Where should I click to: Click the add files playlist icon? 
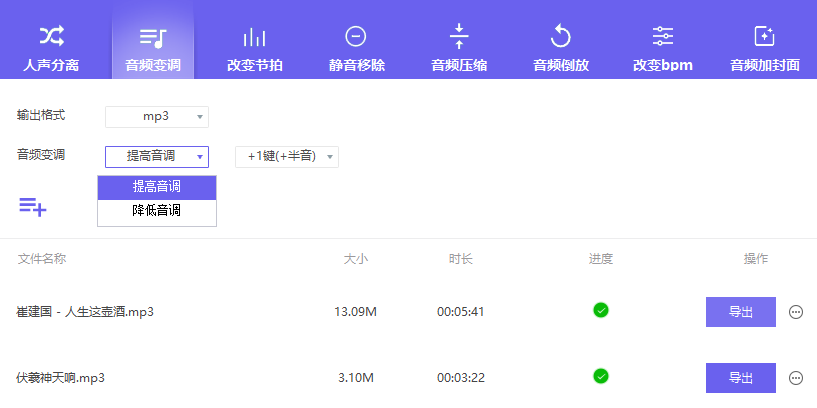tap(32, 206)
